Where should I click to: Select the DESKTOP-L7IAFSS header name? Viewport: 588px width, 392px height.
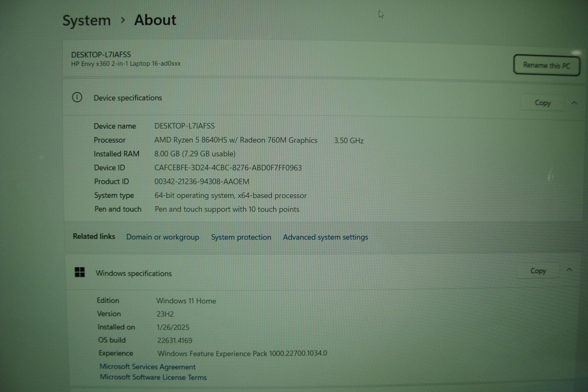(101, 54)
